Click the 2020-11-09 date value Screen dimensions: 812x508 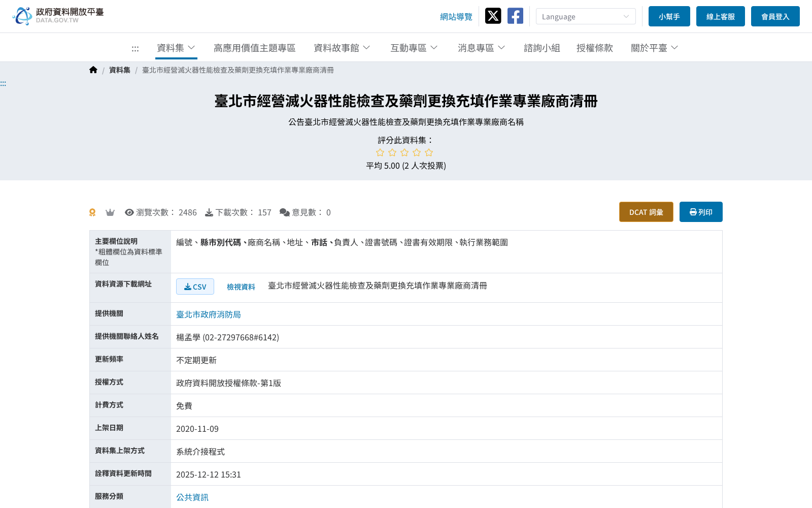click(197, 429)
